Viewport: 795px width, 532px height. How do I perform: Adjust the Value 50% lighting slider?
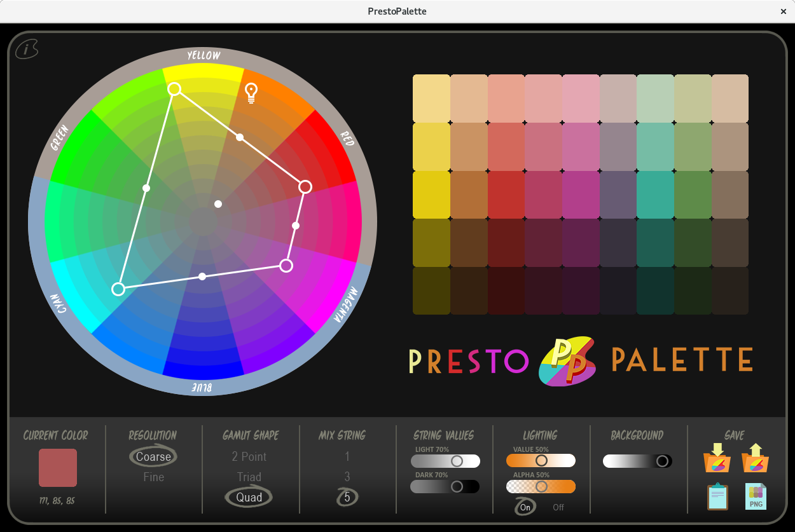(541, 460)
